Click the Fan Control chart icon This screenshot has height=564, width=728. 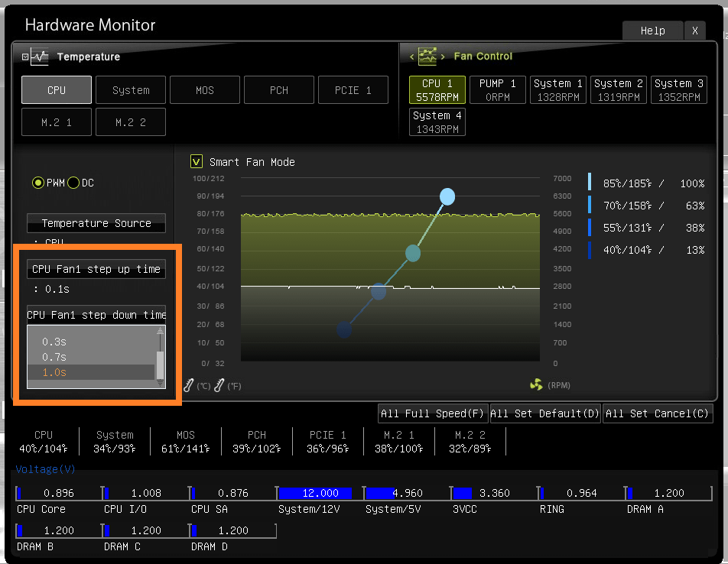coord(427,56)
